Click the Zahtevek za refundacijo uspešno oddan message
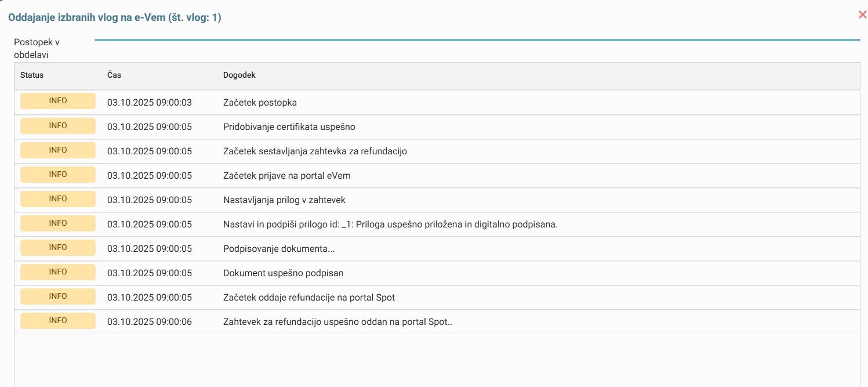Screen dimensions: 868x387 point(337,322)
